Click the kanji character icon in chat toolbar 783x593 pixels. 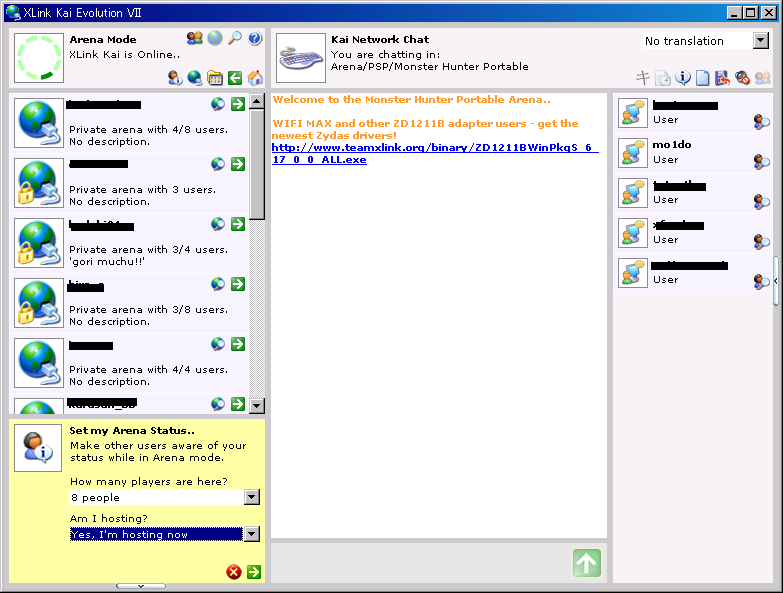642,78
